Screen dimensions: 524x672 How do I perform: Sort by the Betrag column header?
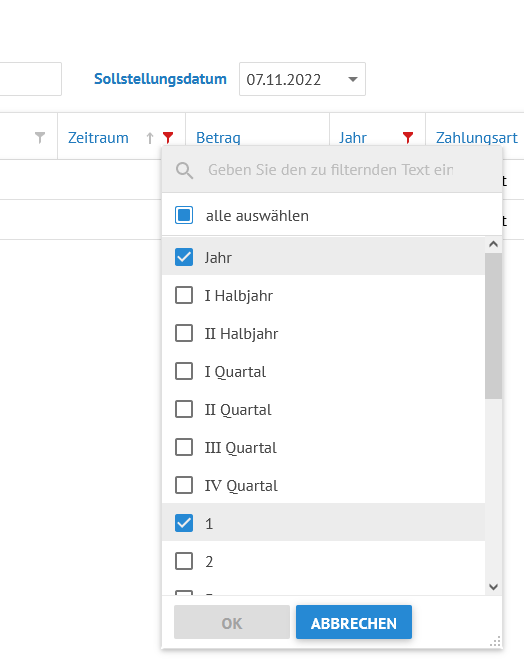coord(218,138)
